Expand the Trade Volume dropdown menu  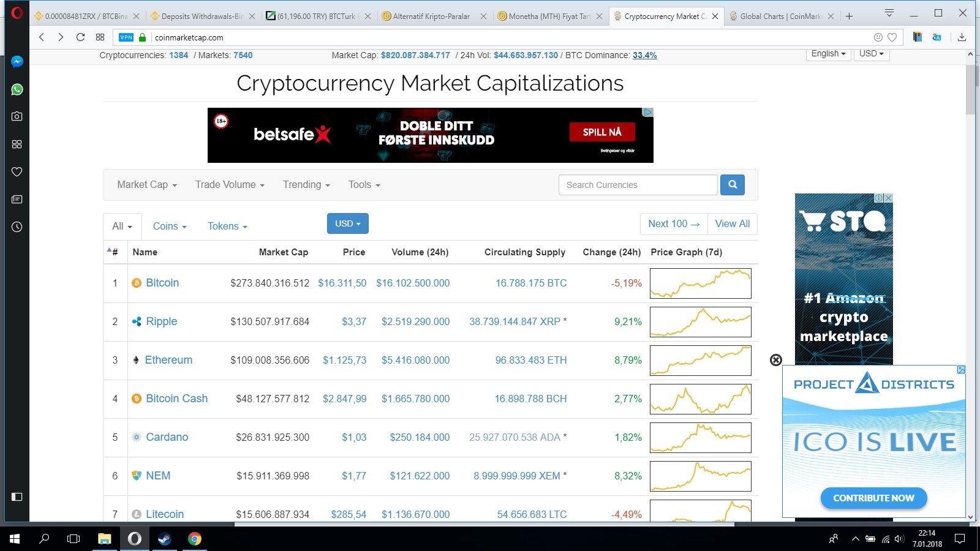230,185
